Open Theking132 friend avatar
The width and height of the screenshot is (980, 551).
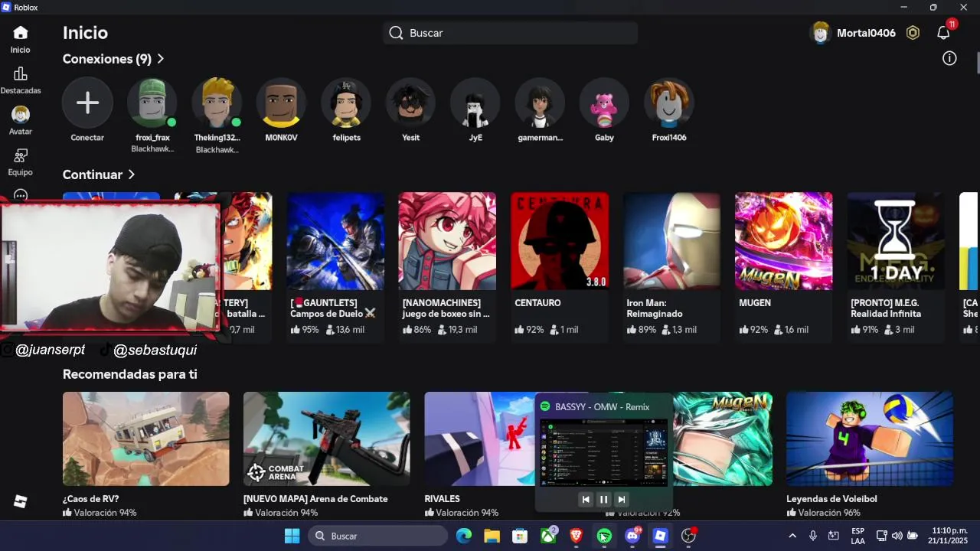click(x=217, y=103)
